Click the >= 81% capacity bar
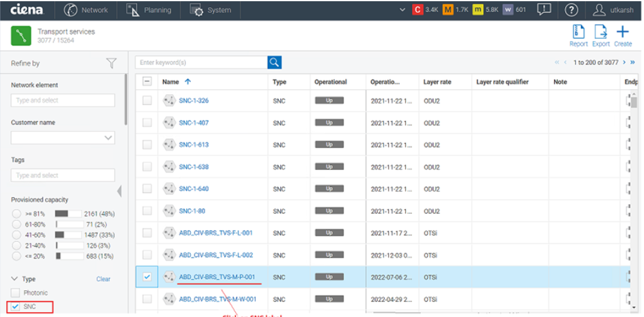644x317 pixels. coord(68,214)
